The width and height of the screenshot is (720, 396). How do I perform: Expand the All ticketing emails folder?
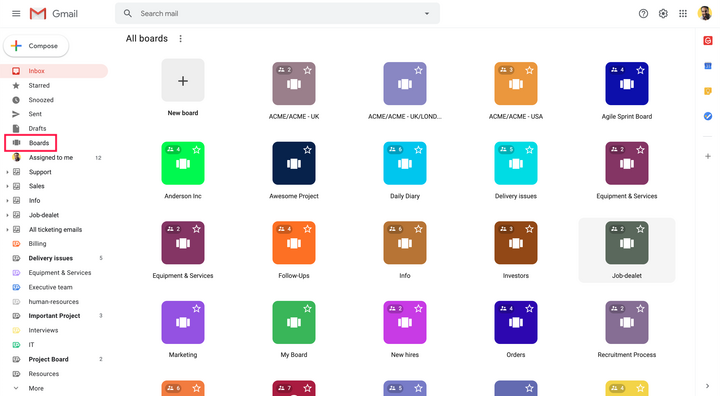[7, 229]
